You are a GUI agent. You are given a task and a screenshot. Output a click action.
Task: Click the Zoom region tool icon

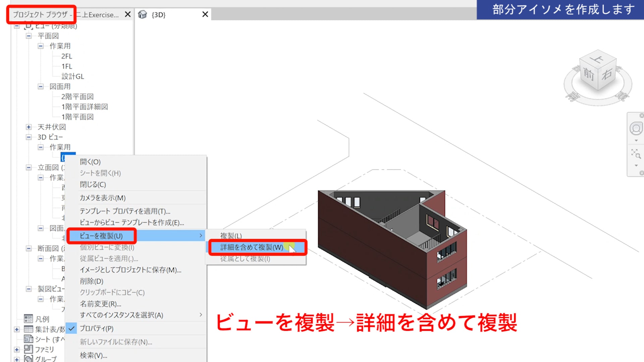(x=636, y=154)
